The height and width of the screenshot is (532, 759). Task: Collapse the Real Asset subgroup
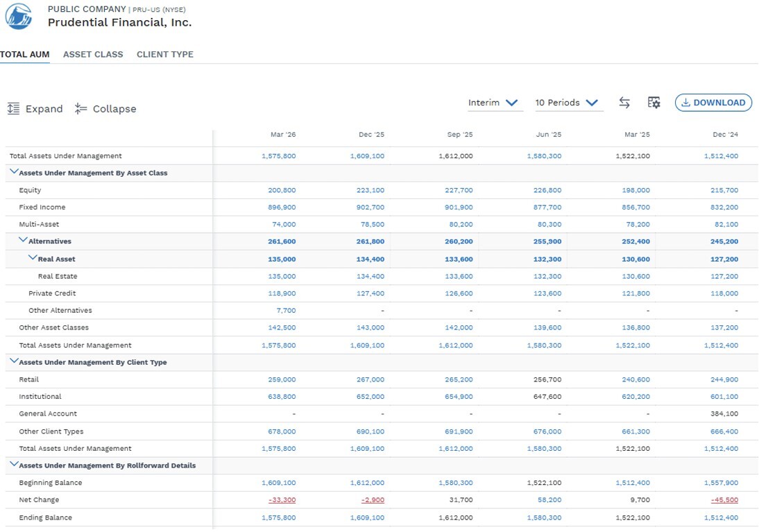coord(33,258)
